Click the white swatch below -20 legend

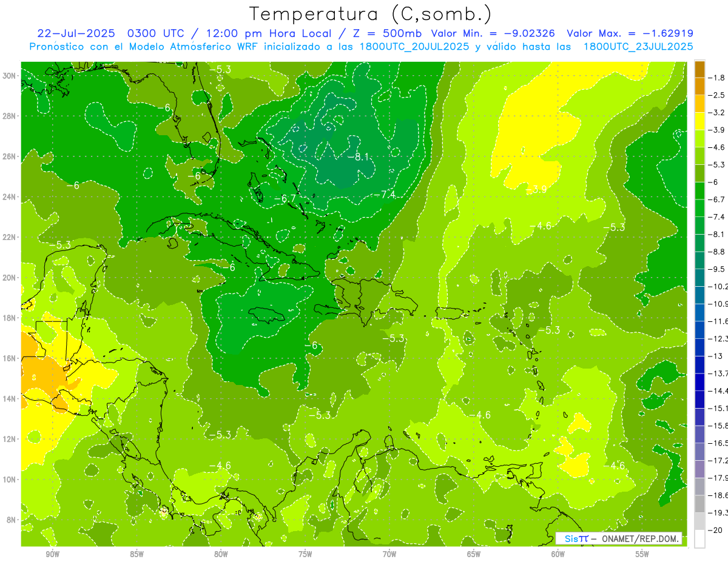tap(699, 539)
